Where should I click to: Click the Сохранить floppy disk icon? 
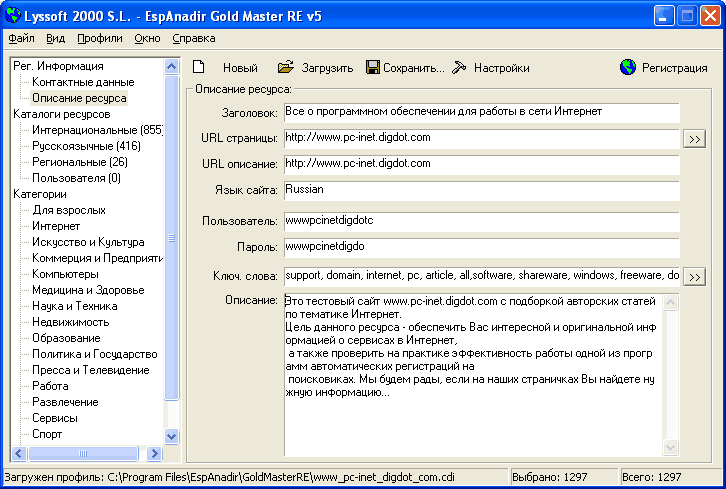pos(373,67)
